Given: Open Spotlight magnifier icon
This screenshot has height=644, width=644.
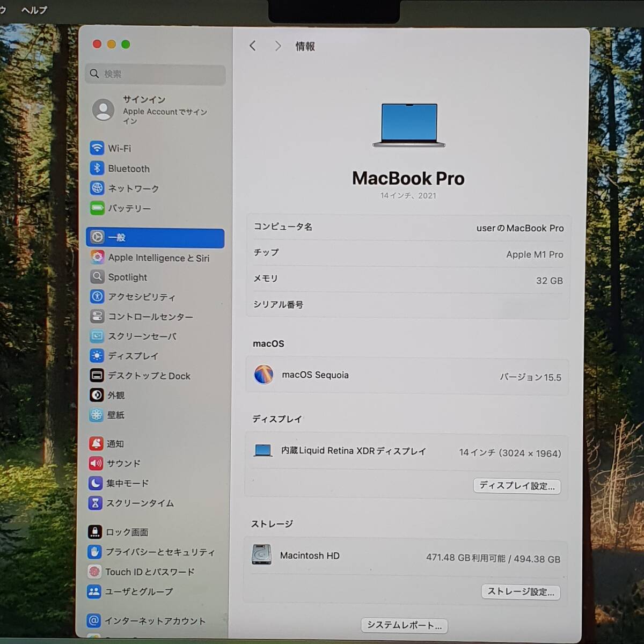Looking at the screenshot, I should (97, 276).
